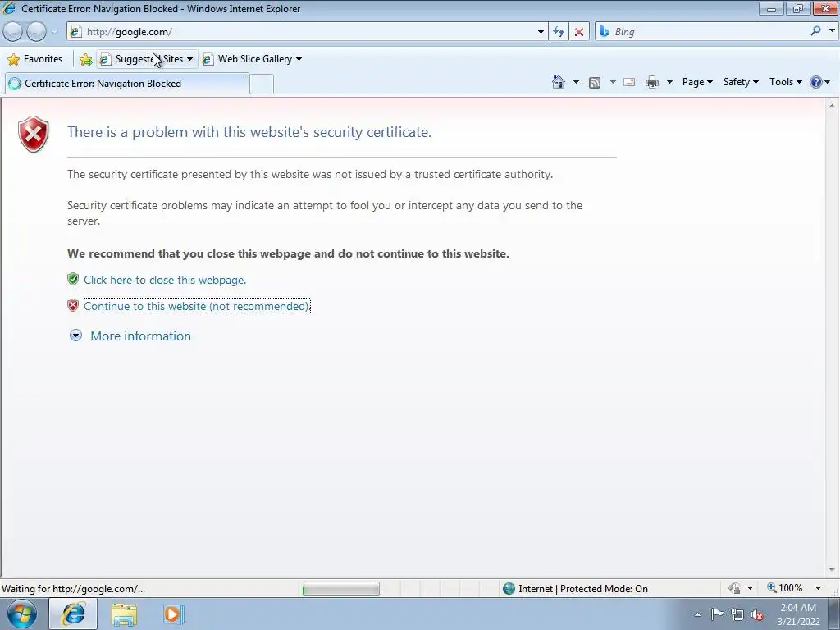Screen dimensions: 840x630
Task: Click the Back navigation button
Action: (x=13, y=32)
